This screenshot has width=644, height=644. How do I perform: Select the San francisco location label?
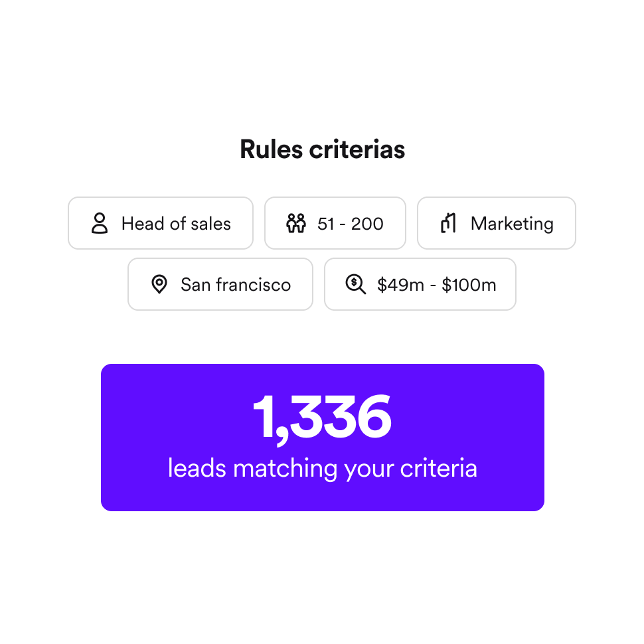236,285
